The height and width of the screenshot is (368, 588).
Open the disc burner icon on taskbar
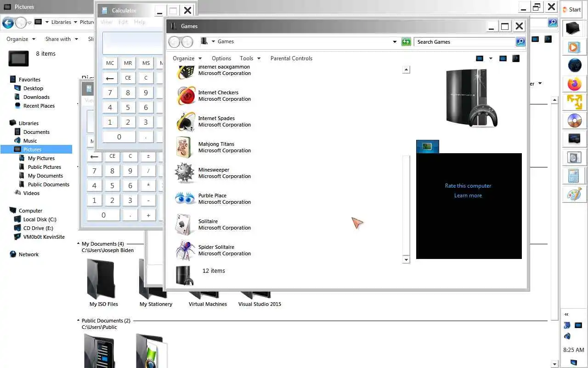(574, 121)
